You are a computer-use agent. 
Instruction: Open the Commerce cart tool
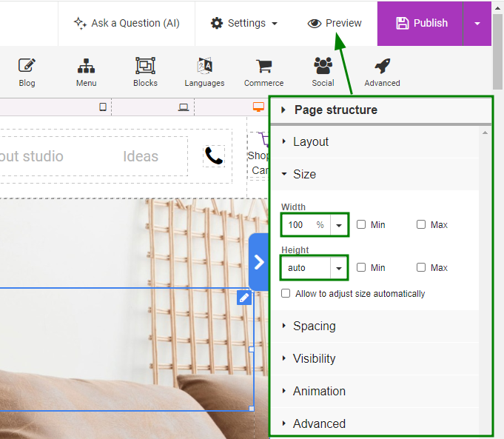[x=263, y=73]
